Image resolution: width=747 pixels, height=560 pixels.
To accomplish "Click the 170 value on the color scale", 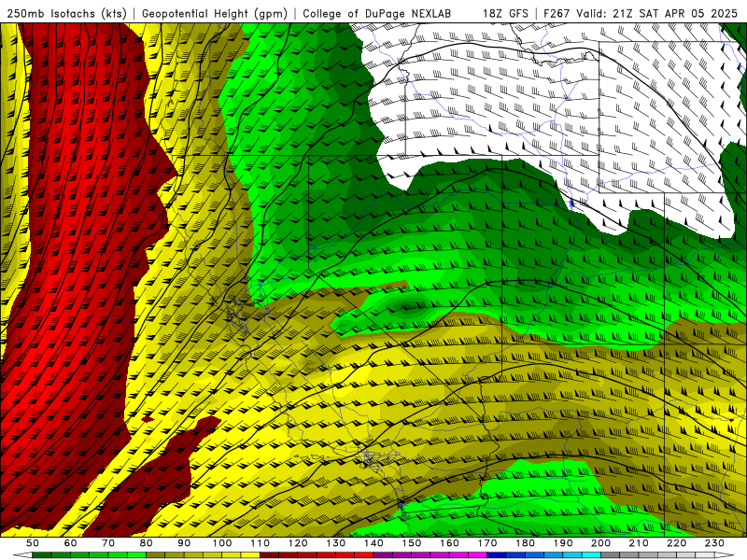I will [487, 543].
